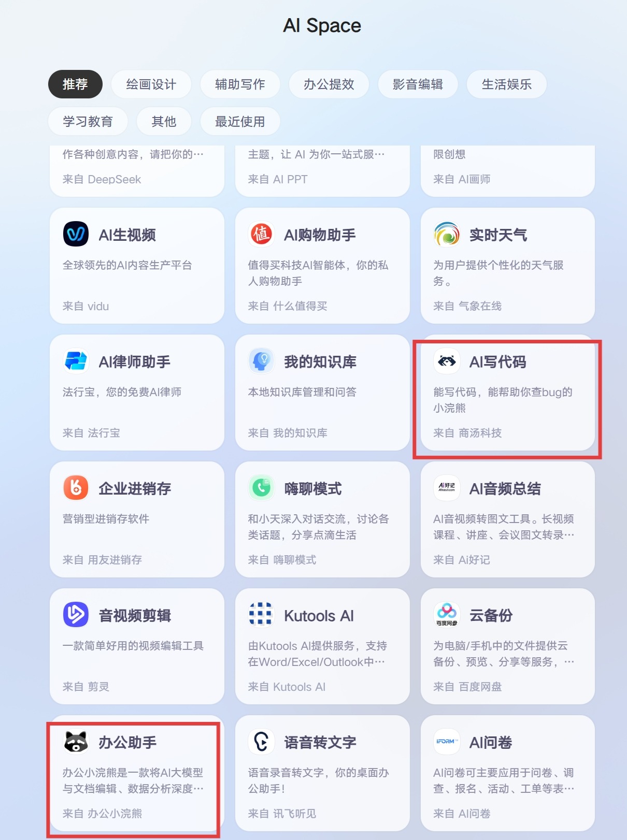627x840 pixels.
Task: Select the 影音编辑 category
Action: pyautogui.click(x=418, y=84)
